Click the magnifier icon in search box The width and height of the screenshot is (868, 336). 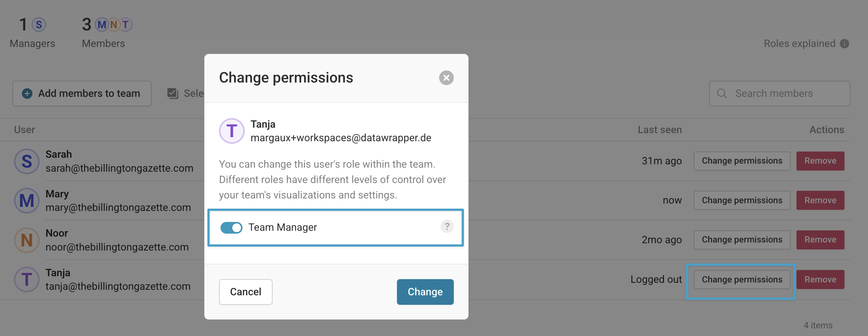[722, 94]
